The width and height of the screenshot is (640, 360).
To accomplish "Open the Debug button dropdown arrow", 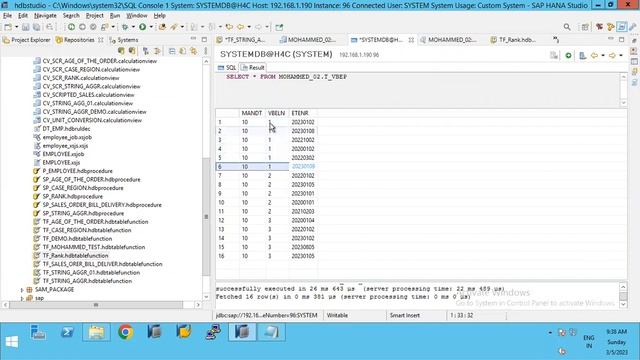I will click(x=133, y=27).
